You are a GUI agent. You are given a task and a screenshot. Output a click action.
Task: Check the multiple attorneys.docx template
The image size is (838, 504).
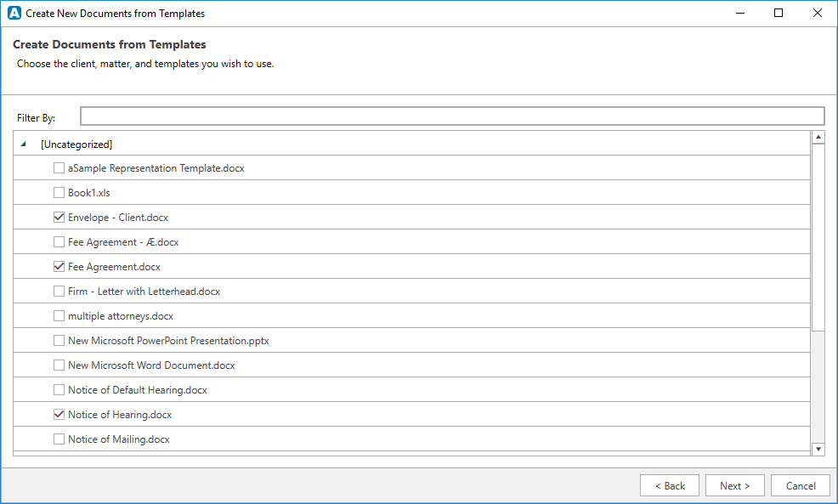pos(59,316)
